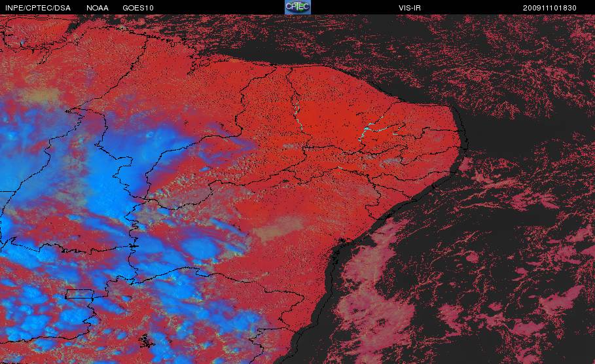Viewport: 595px width, 364px height.
Task: Click the 200911101830 timestamp
Action: point(550,8)
